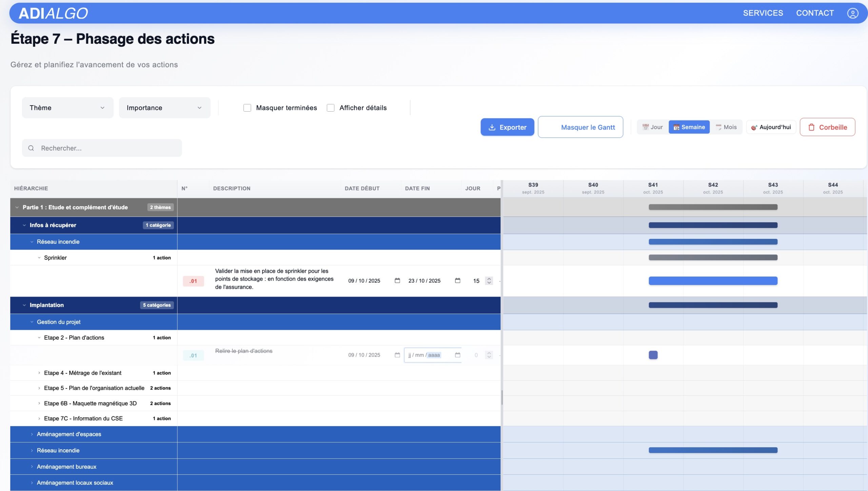Screen dimensions: 868x491
Task: Click the search magnifier icon
Action: click(31, 148)
